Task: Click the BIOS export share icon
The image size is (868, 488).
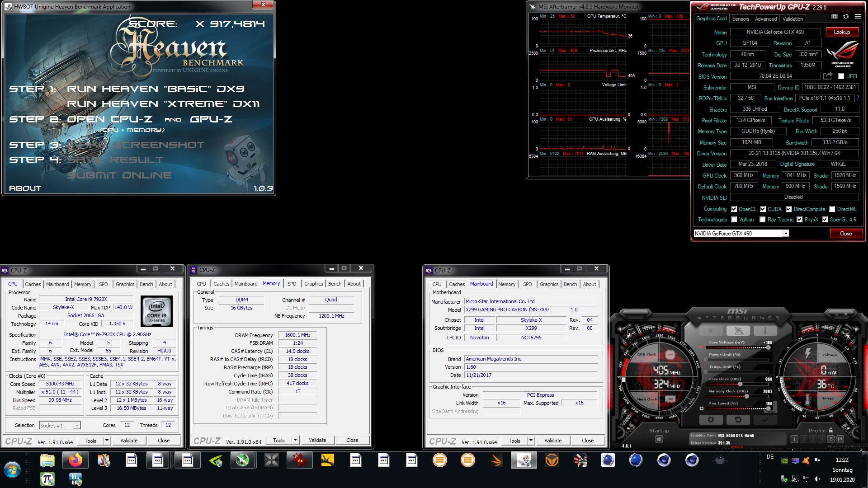Action: (x=828, y=76)
